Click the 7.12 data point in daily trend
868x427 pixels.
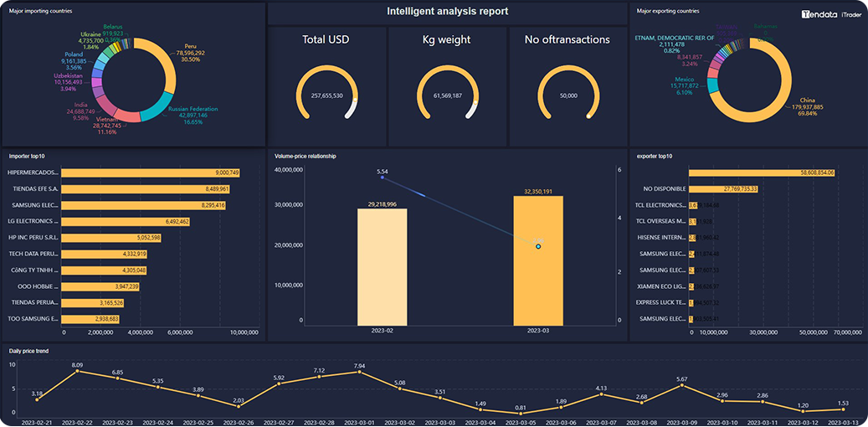pyautogui.click(x=319, y=377)
